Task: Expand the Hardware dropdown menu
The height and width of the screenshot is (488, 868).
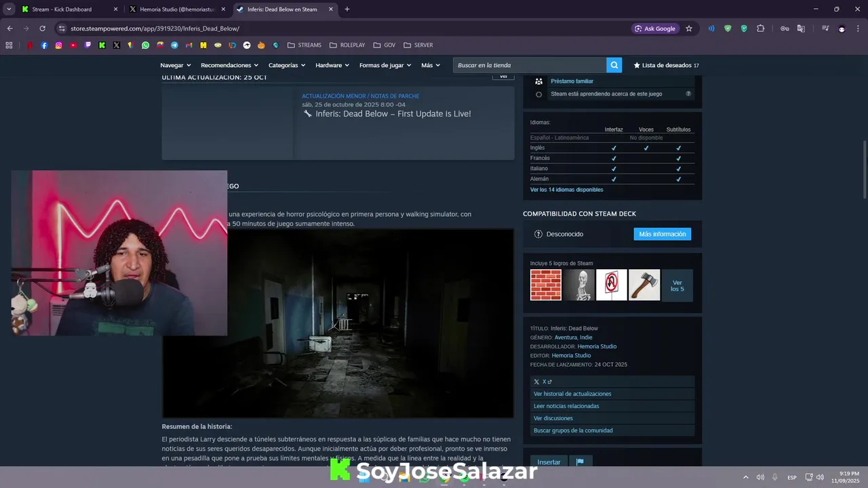Action: (332, 65)
